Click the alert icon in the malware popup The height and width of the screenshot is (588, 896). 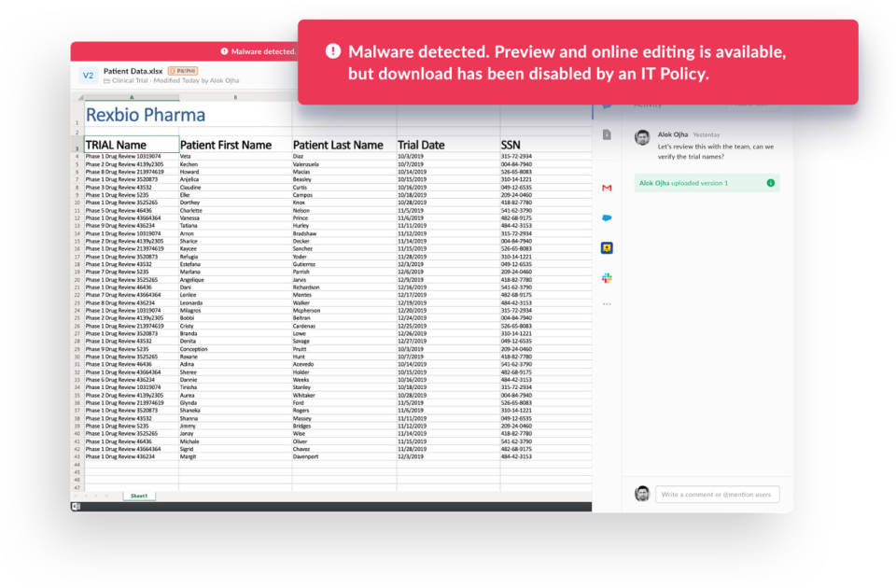333,50
